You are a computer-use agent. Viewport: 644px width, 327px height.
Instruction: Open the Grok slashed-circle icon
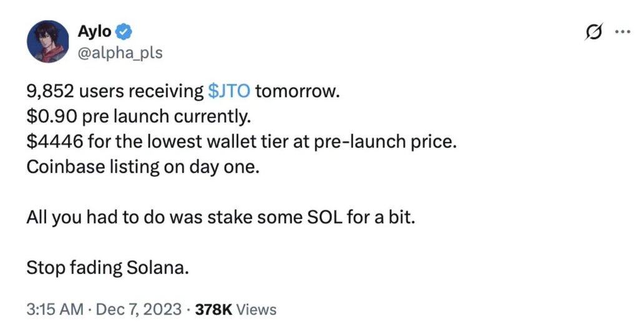[x=594, y=32]
